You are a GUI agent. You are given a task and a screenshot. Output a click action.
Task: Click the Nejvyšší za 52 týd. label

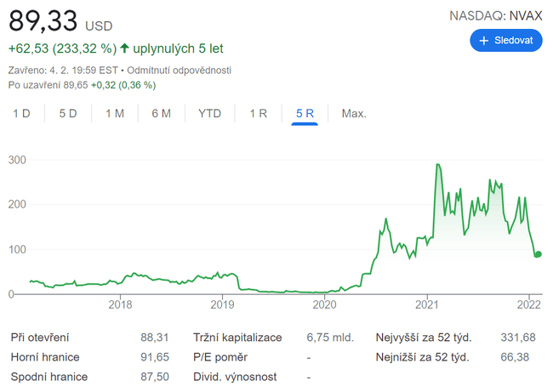point(423,338)
